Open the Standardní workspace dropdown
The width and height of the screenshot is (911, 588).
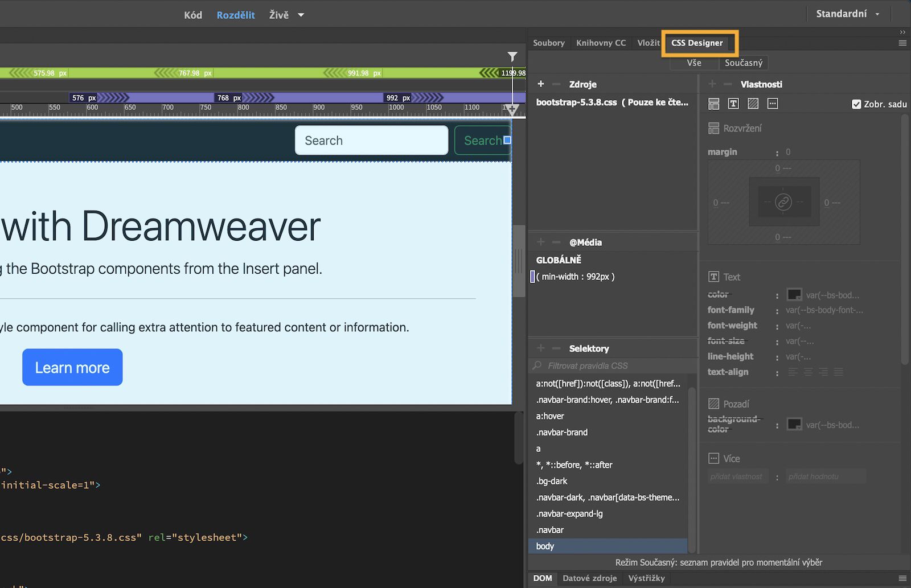click(x=848, y=13)
